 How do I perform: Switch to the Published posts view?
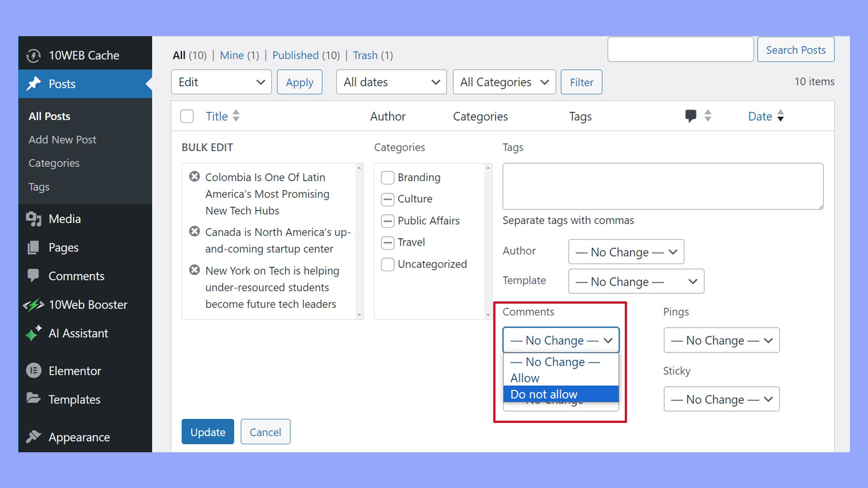click(x=295, y=55)
